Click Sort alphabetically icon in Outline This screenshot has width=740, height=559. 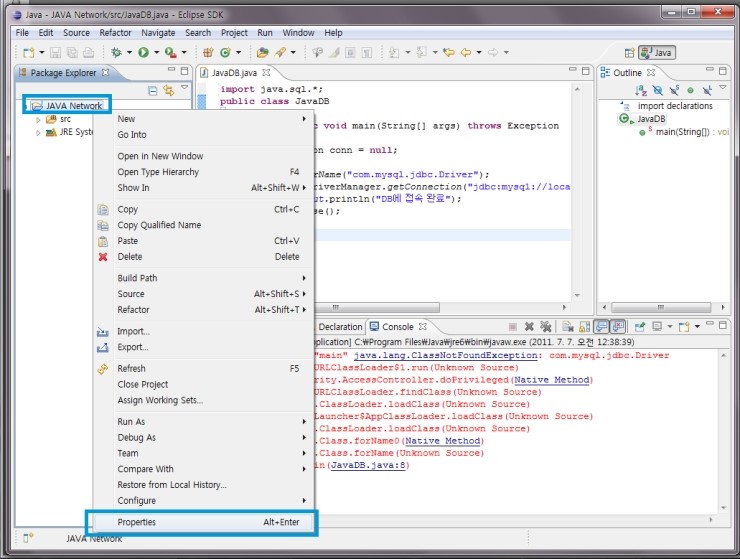pyautogui.click(x=641, y=90)
